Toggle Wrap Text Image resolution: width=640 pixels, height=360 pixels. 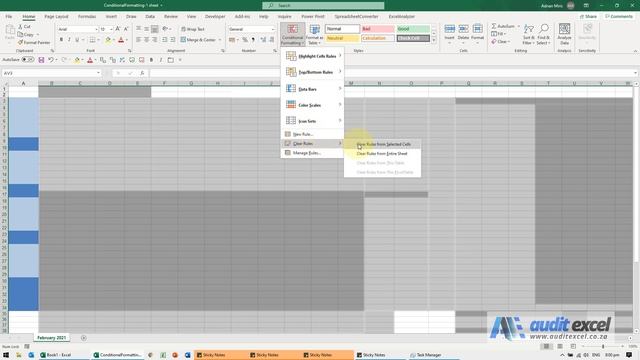click(x=193, y=29)
